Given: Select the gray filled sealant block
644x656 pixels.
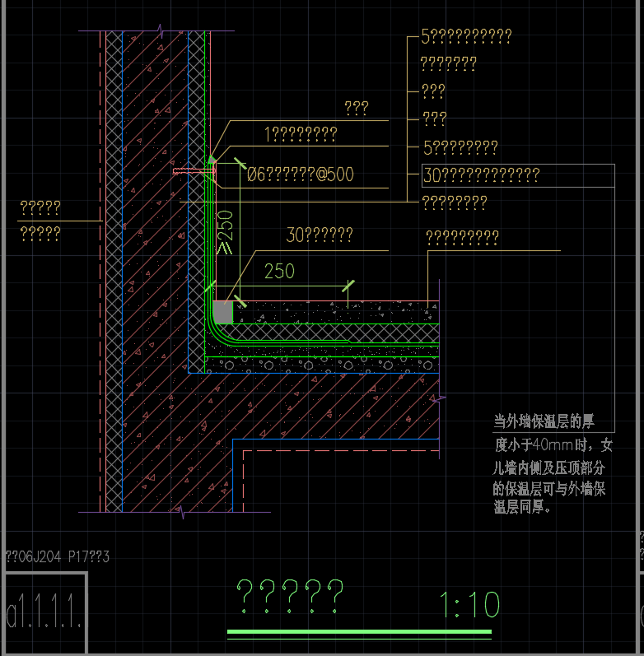Looking at the screenshot, I should (223, 312).
